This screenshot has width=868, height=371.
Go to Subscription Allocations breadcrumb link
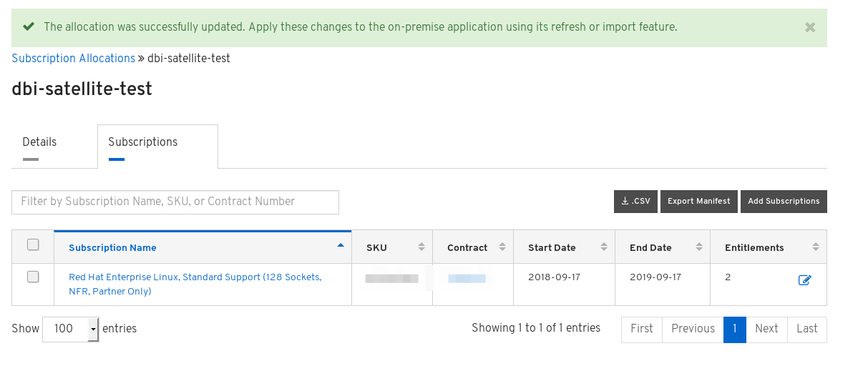coord(73,59)
